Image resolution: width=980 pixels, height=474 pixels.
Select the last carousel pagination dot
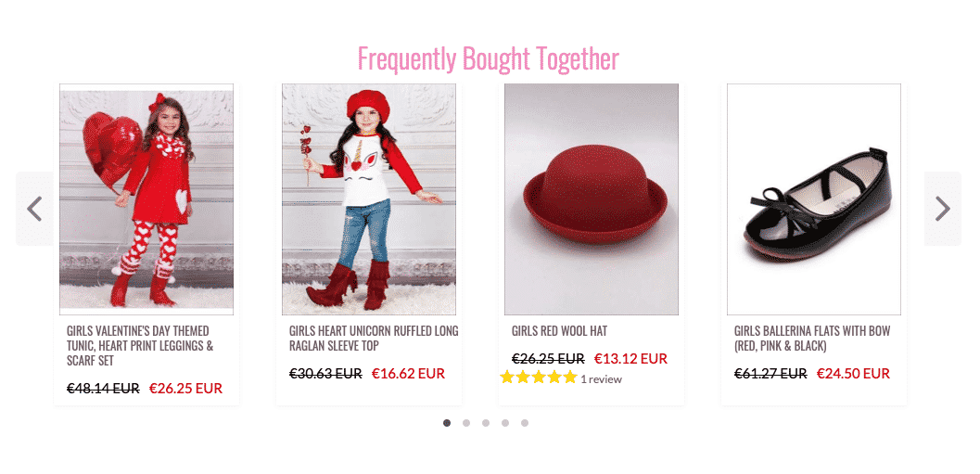click(x=525, y=423)
